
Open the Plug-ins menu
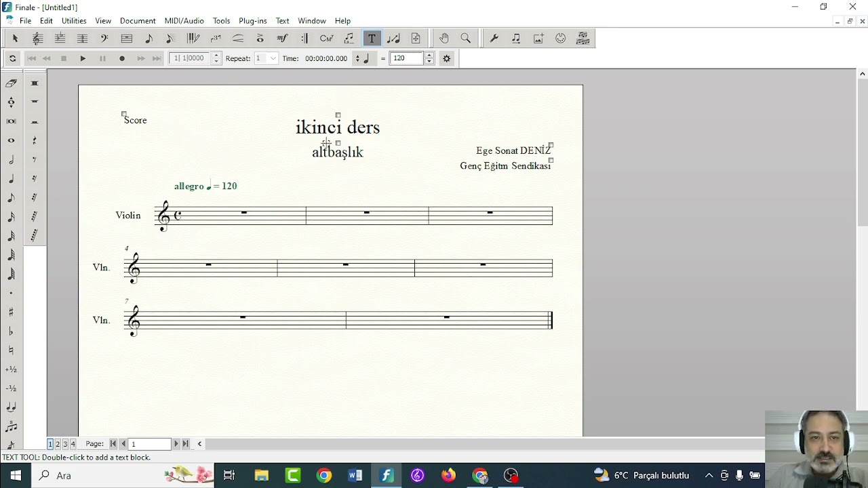point(253,21)
